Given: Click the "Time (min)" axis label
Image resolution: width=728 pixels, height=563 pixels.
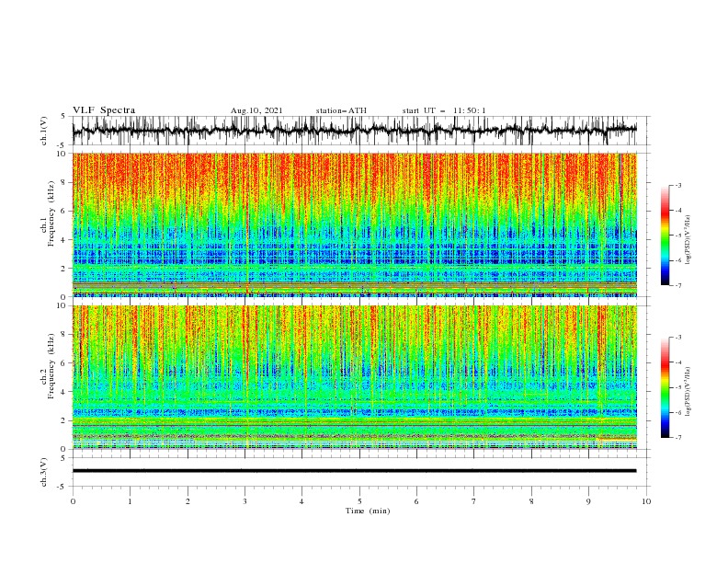Looking at the screenshot, I should (x=368, y=511).
